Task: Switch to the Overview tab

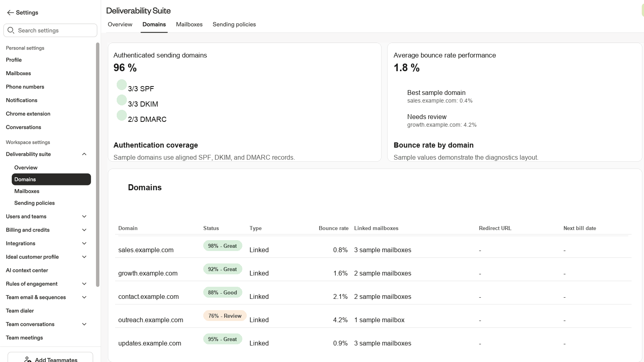Action: point(120,25)
